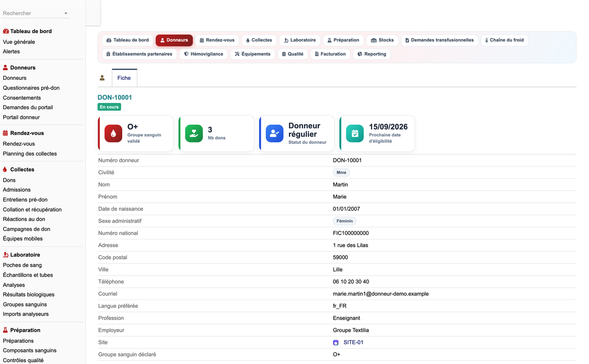This screenshot has height=364, width=589.
Task: Open Échantillons et tubes in sidebar
Action: click(28, 275)
